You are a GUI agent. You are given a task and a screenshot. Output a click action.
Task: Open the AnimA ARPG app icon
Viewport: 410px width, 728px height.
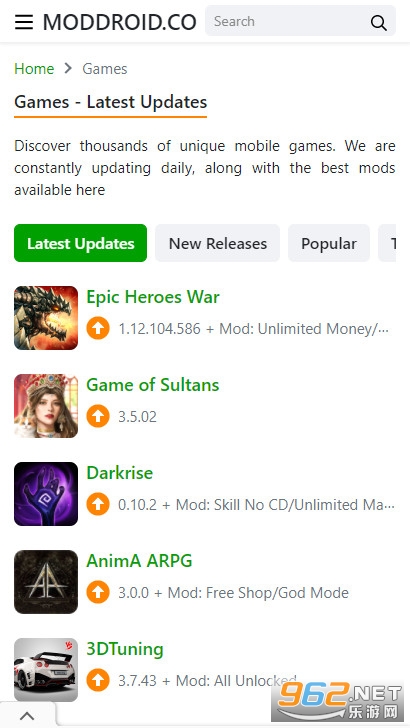click(x=46, y=582)
